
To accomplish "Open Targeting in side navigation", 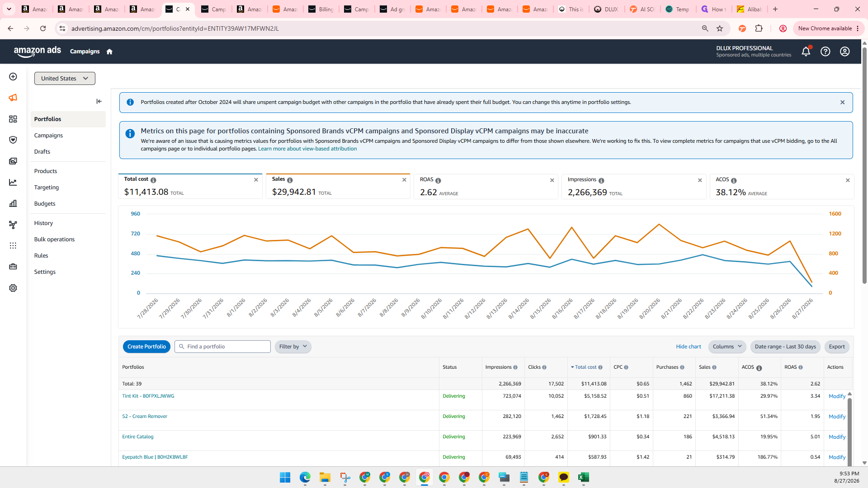I will click(46, 188).
